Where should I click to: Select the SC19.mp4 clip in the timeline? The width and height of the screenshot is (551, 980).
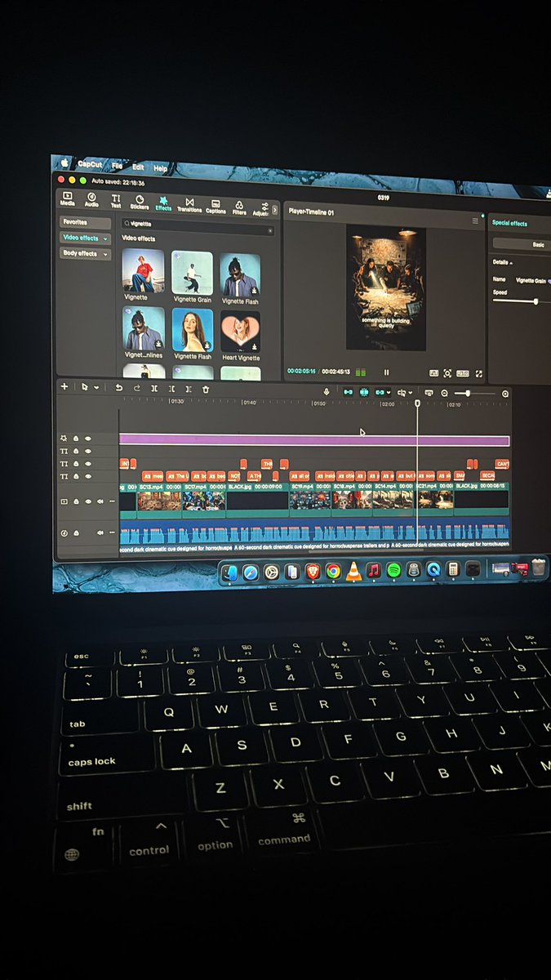pyautogui.click(x=310, y=500)
